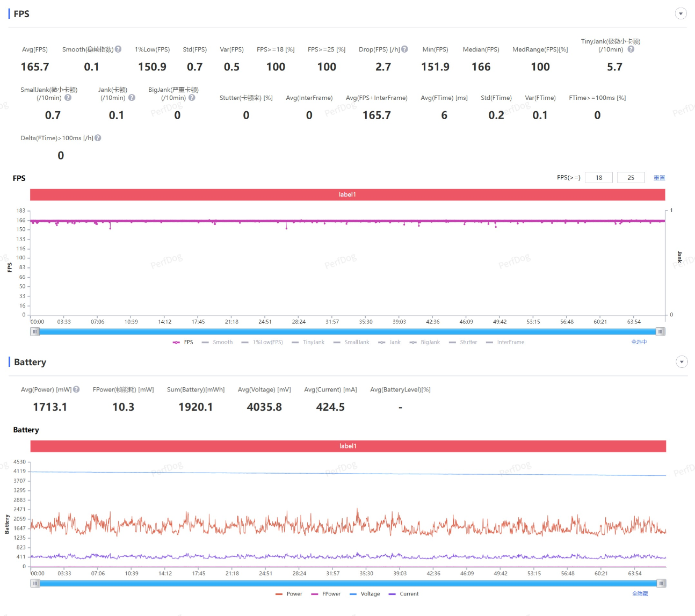695x616 pixels.
Task: Click hide-all link under Battery chart
Action: tap(640, 594)
